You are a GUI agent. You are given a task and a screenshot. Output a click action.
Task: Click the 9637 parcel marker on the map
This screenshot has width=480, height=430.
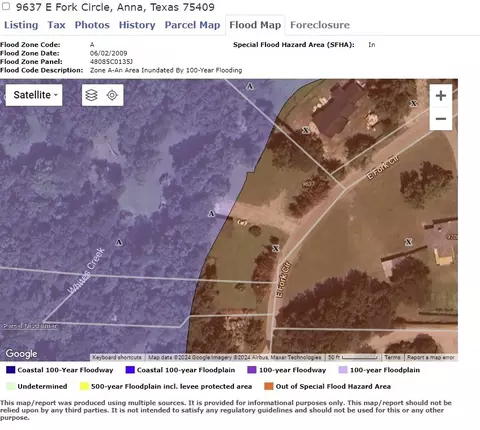click(308, 184)
